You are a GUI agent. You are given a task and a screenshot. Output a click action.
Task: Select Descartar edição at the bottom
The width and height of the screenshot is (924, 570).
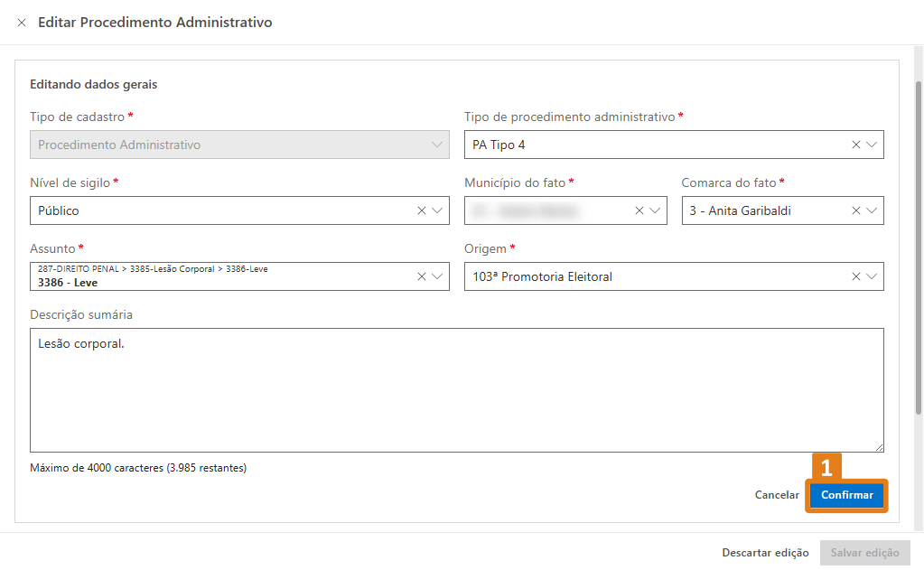(x=765, y=553)
